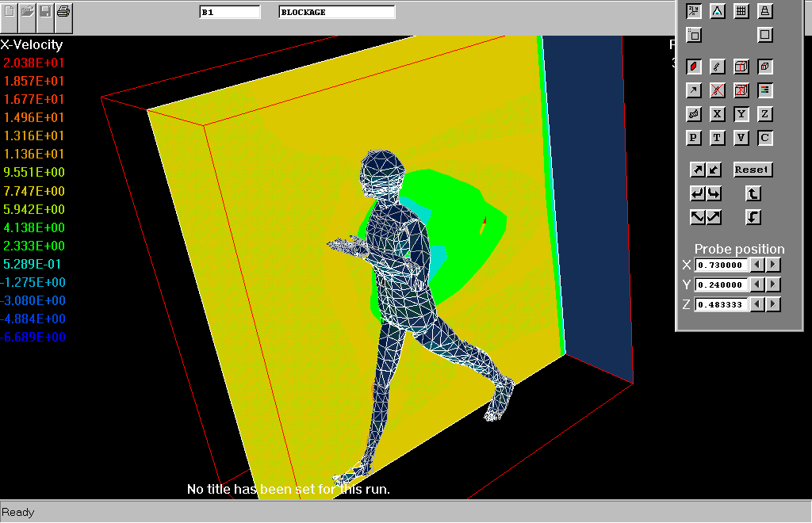Click the Print icon in the toolbar

(64, 12)
